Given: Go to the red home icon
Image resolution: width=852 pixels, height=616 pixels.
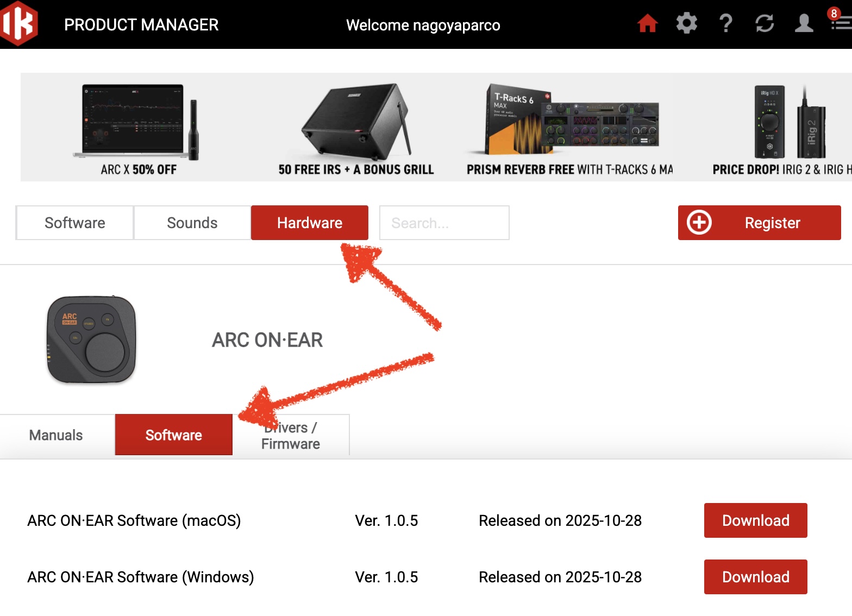Looking at the screenshot, I should click(647, 23).
